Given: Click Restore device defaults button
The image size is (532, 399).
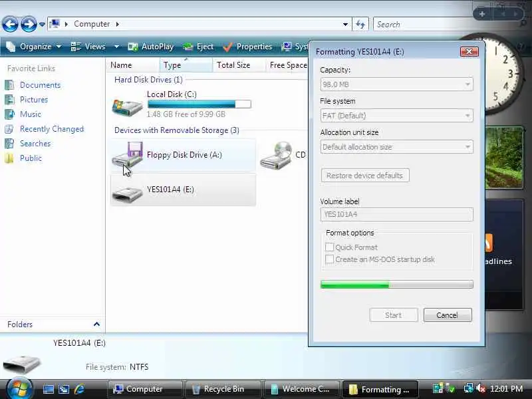Looking at the screenshot, I should click(x=365, y=176).
